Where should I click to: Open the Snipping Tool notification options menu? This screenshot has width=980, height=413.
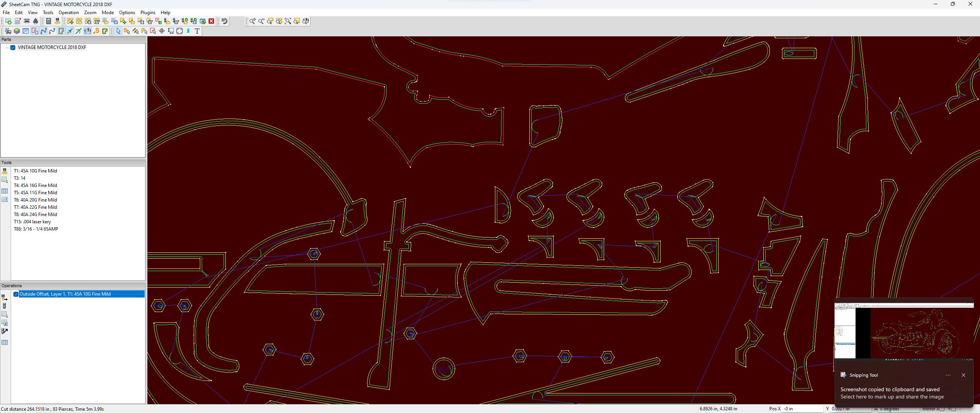[949, 375]
